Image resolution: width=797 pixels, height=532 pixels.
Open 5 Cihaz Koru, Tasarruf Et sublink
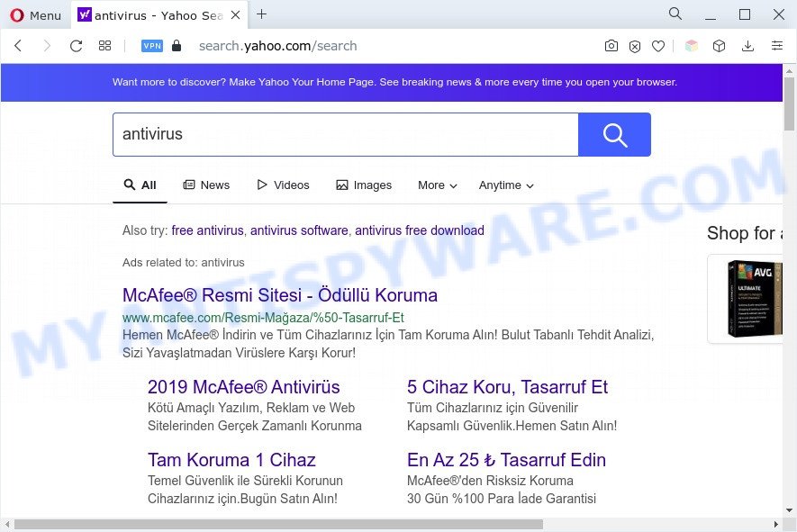pos(507,387)
